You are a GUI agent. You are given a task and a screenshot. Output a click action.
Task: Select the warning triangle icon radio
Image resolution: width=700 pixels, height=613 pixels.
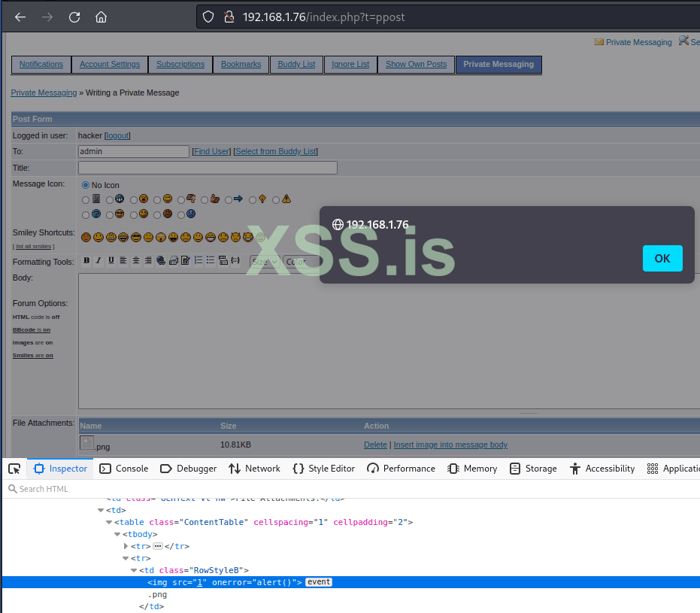click(276, 200)
